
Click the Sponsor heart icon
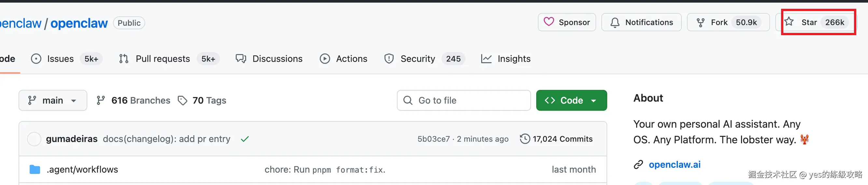549,22
